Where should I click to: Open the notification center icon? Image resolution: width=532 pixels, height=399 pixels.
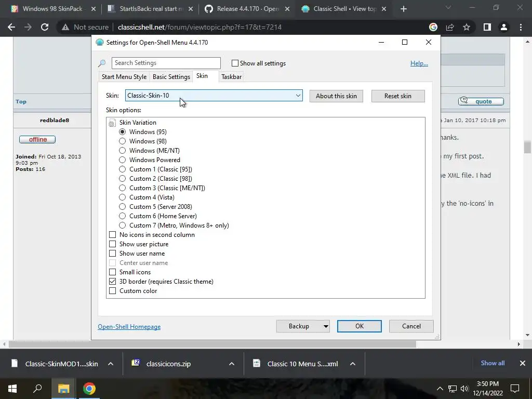tap(515, 389)
